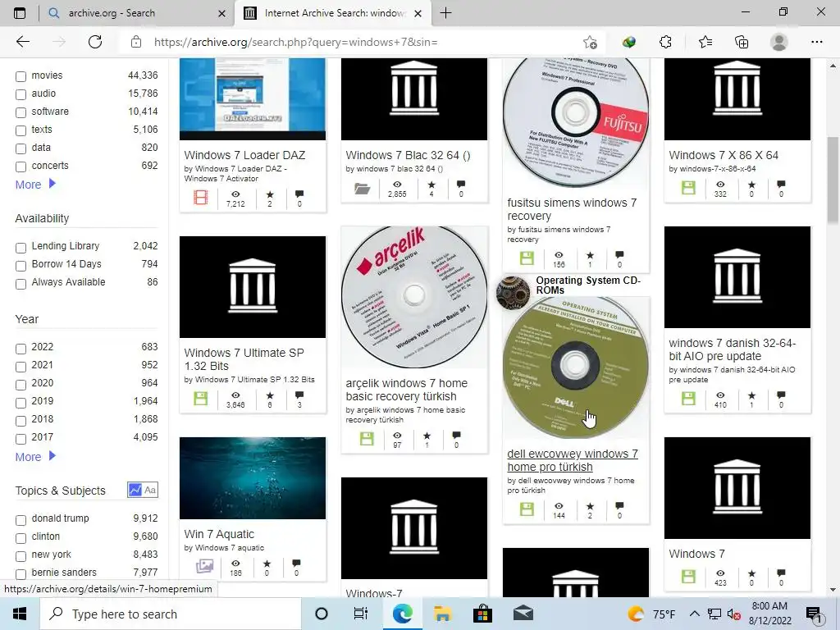Open Windows Start button
Image resolution: width=840 pixels, height=630 pixels.
tap(20, 614)
